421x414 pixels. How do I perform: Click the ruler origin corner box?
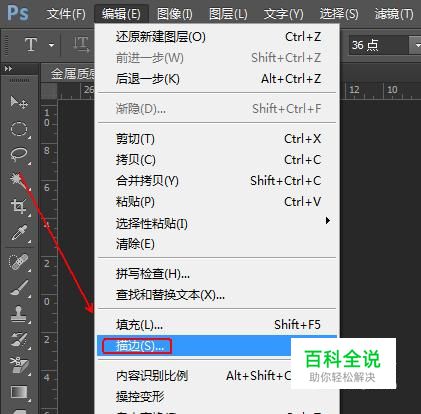[49, 91]
